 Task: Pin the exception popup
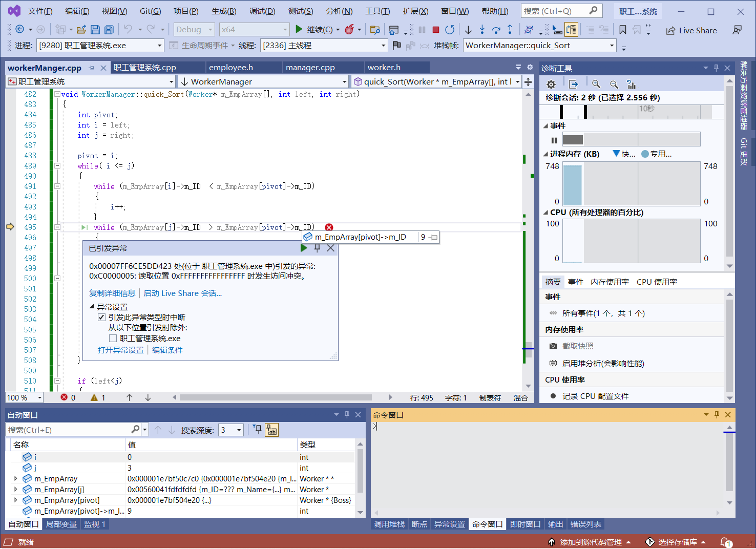coord(317,248)
